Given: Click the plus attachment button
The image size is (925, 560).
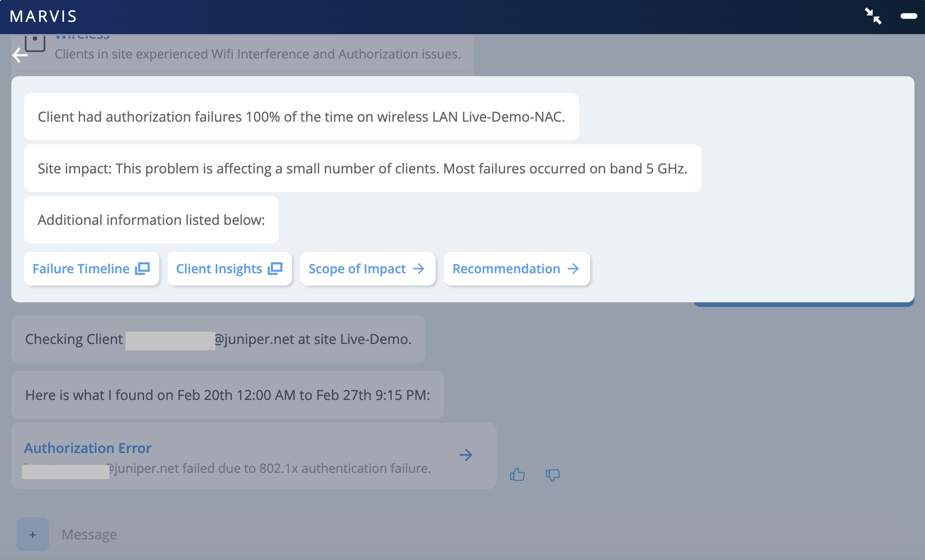Looking at the screenshot, I should pyautogui.click(x=33, y=534).
